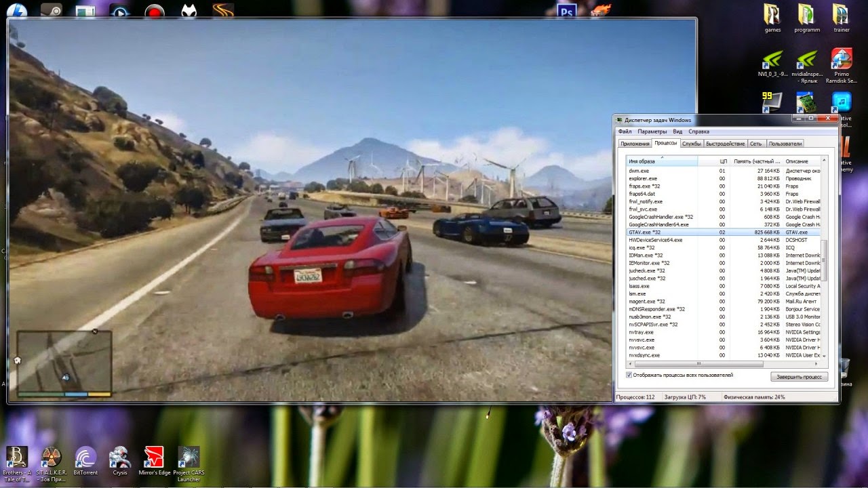
Task: Sort processes by the ЦП column header
Action: tap(714, 161)
